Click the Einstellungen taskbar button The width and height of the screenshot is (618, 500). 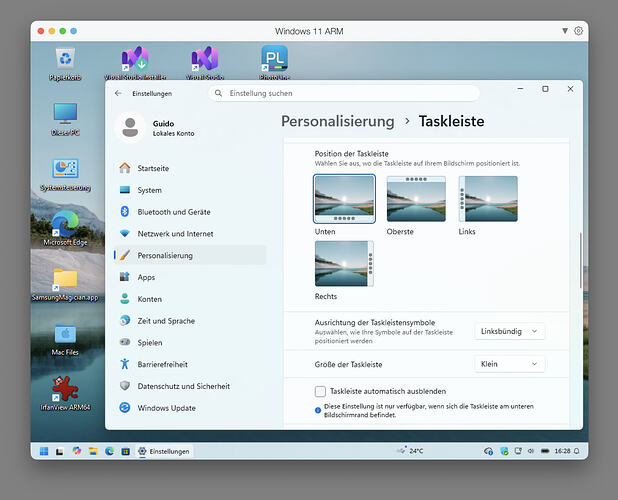point(164,451)
